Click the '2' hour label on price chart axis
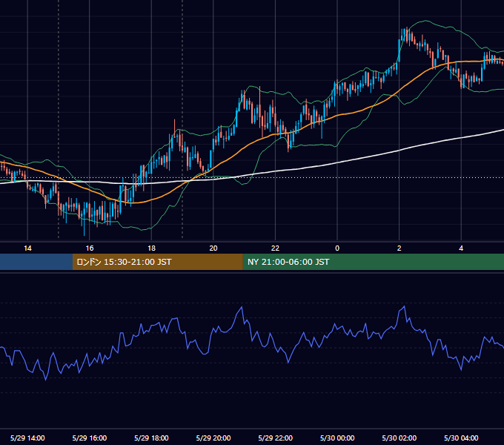504x445 pixels. 399,248
